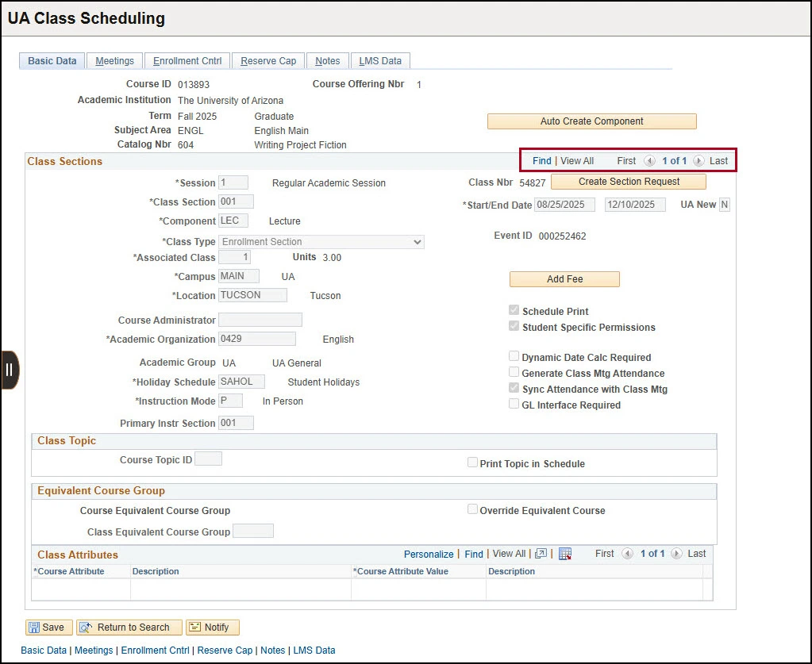Click the Course Topic ID field
812x664 pixels.
[x=208, y=459]
